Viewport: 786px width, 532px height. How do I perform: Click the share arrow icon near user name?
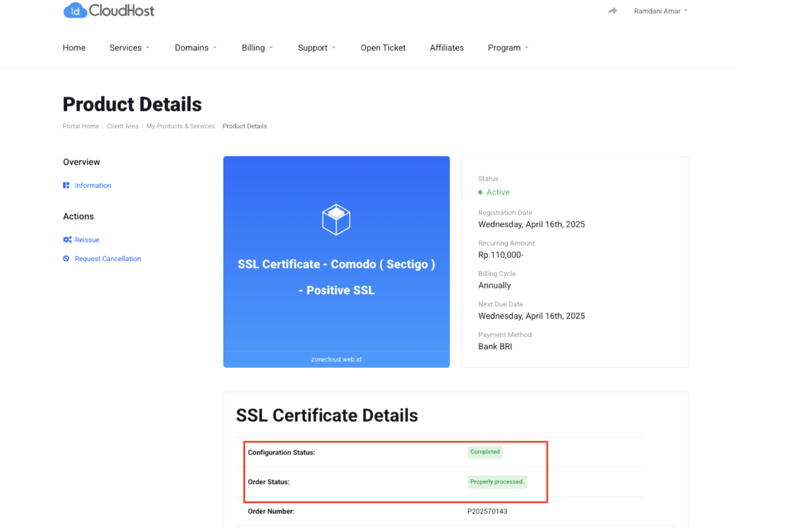pos(612,11)
